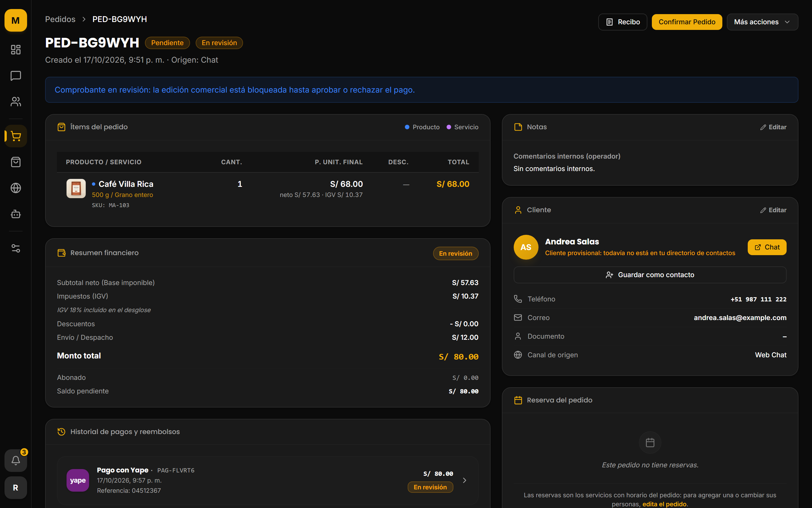Open the chat messages sidebar icon

click(16, 76)
